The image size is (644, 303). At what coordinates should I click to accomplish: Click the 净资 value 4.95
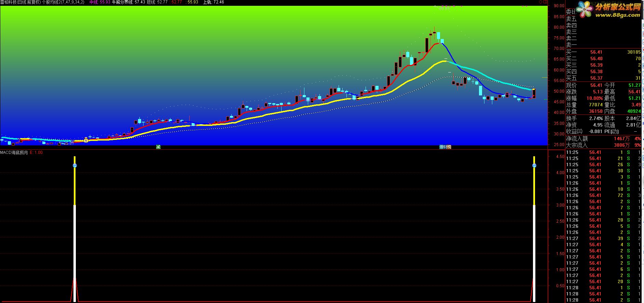click(x=598, y=125)
